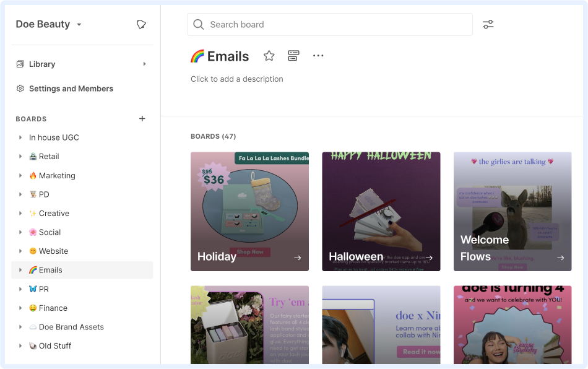Expand the Social board tree
Viewport: 588px width, 369px height.
pos(20,232)
